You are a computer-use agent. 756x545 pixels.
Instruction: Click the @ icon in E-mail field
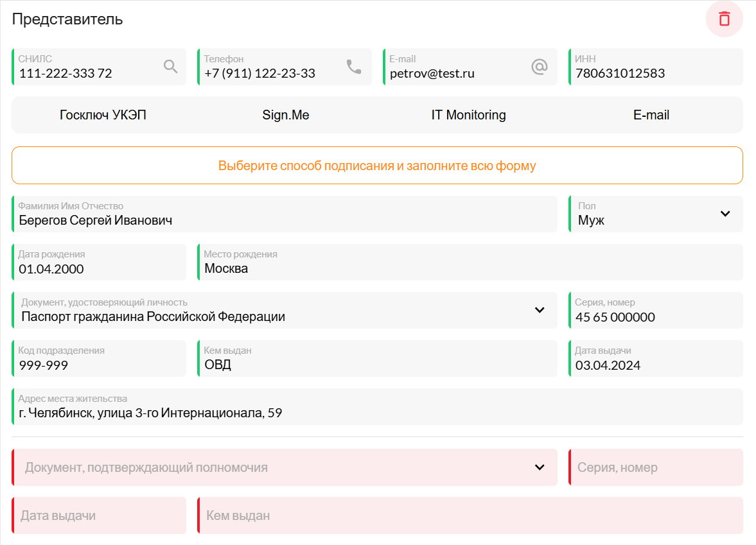(x=540, y=67)
